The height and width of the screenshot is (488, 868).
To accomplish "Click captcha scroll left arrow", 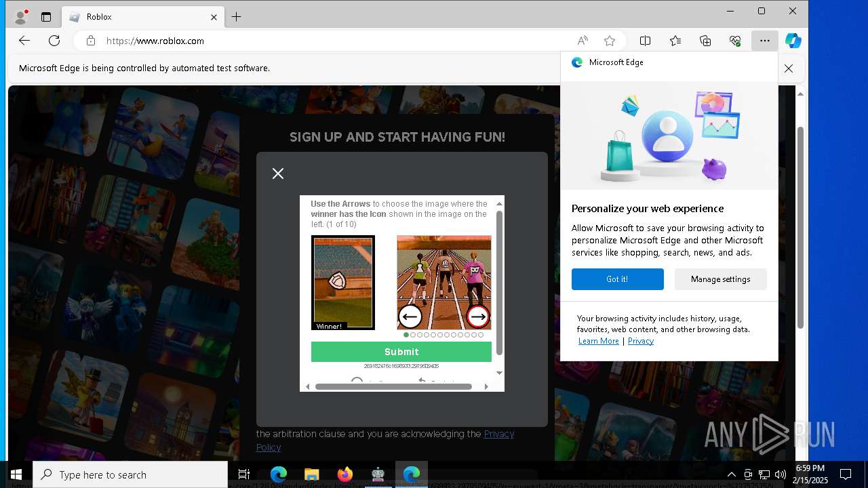I will (x=308, y=386).
